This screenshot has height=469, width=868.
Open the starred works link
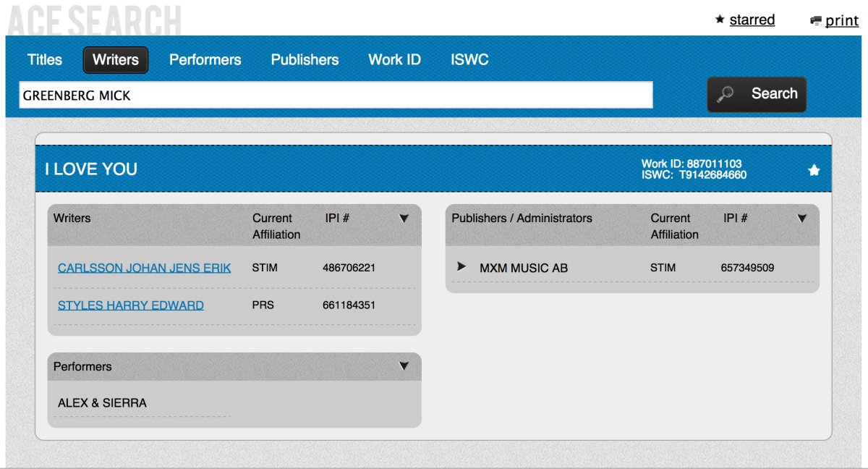(x=752, y=20)
